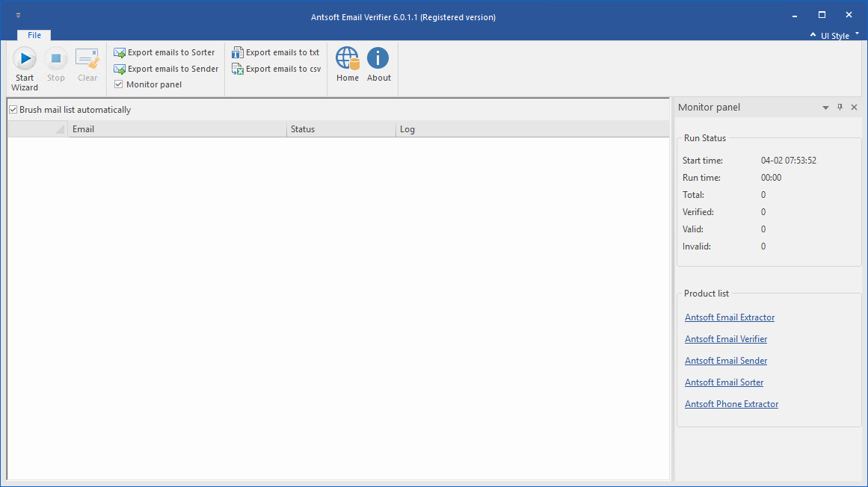
Task: Click the grid select-all corner cell
Action: point(38,129)
